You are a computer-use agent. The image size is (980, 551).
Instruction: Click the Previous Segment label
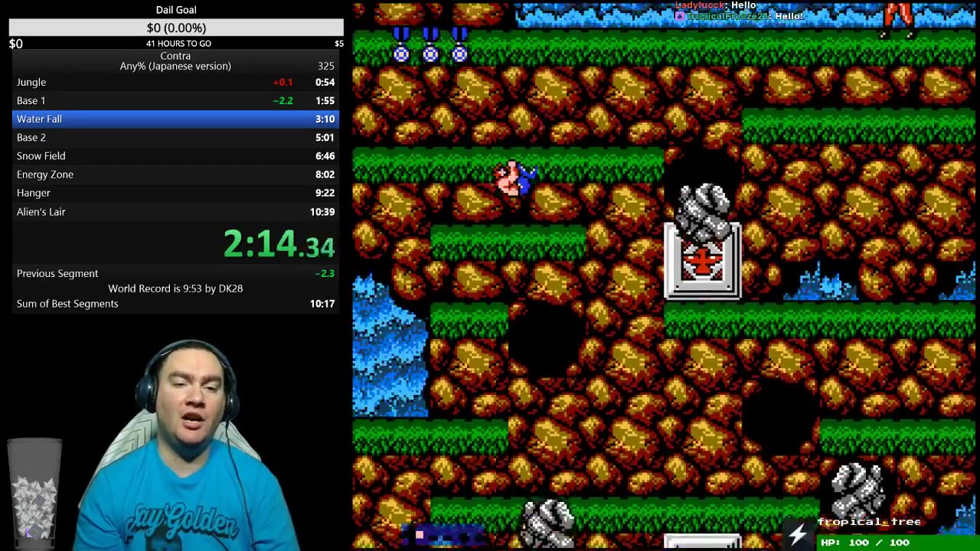[x=57, y=273]
